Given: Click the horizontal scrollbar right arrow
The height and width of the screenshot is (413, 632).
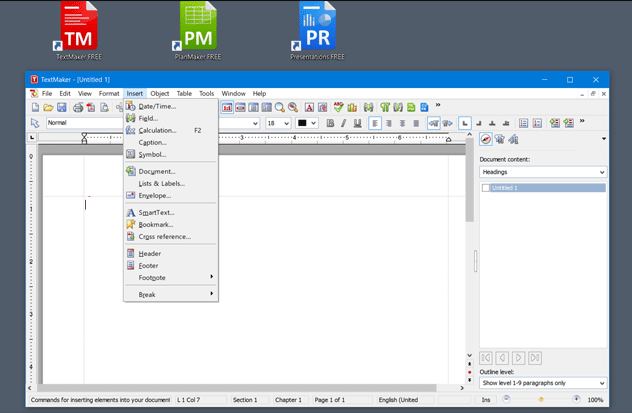Looking at the screenshot, I should (x=462, y=388).
